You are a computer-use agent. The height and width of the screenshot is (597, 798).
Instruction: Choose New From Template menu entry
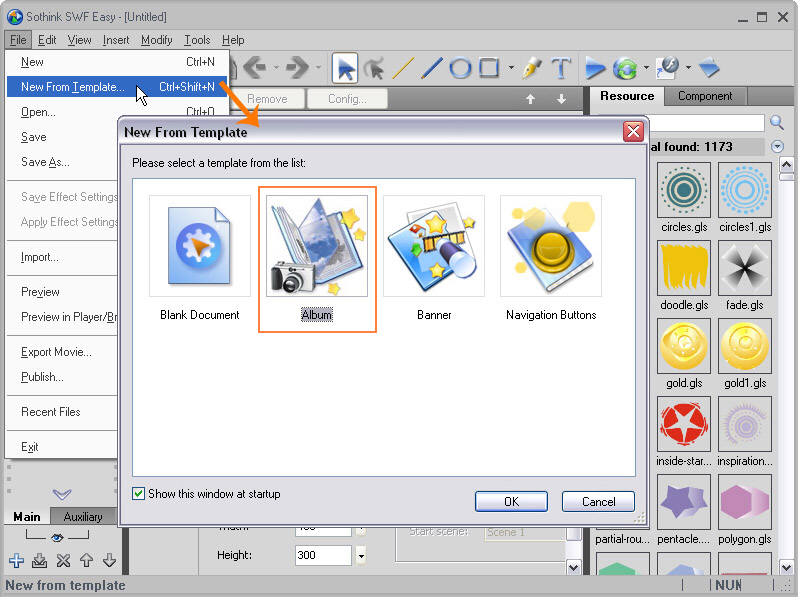[118, 87]
